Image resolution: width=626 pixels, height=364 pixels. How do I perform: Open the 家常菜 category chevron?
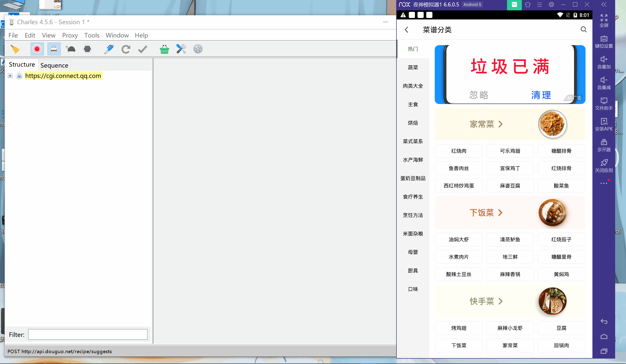(x=501, y=124)
